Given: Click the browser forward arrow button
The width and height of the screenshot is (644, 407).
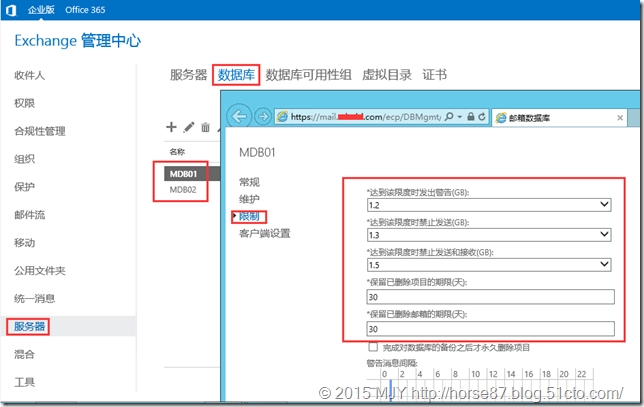Looking at the screenshot, I should (263, 116).
